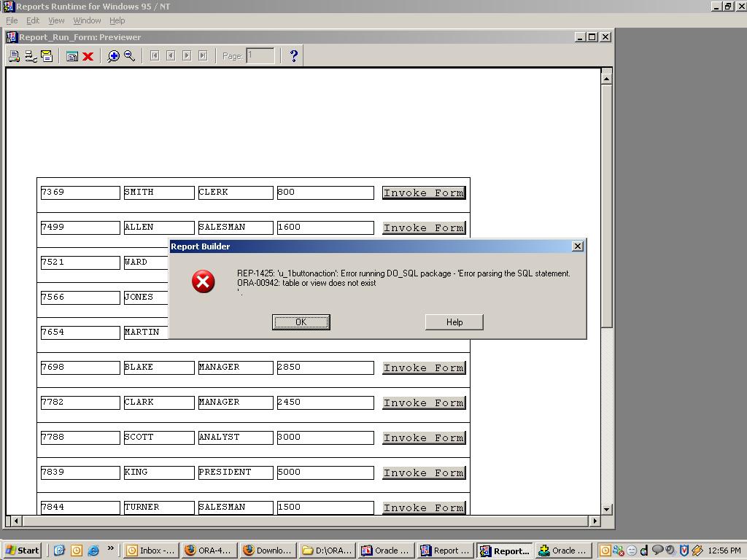This screenshot has width=747, height=560.
Task: Open the File menu
Action: [12, 20]
